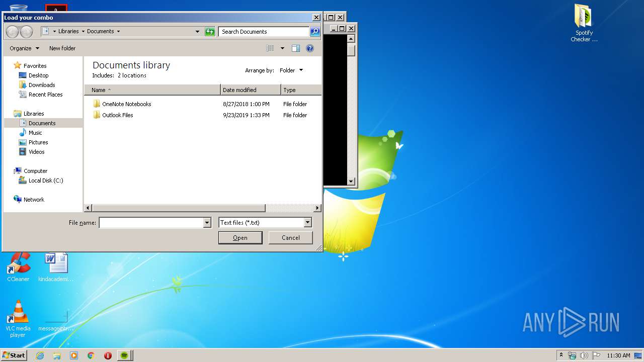
Task: Open the Text files type dropdown
Action: click(308, 223)
